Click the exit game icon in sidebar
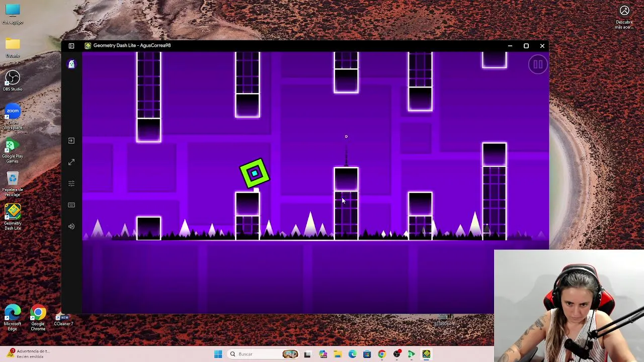 coord(71,141)
